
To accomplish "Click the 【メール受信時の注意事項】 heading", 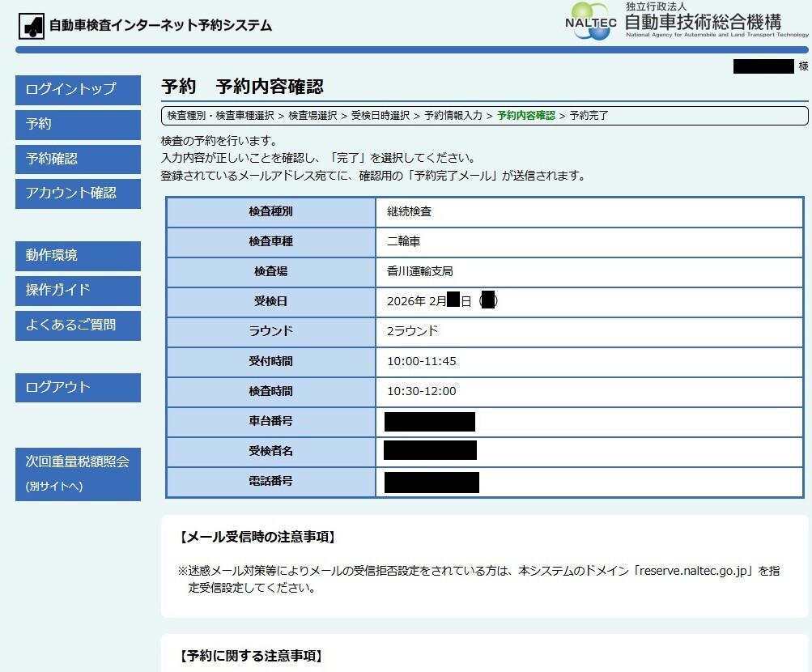I will tap(257, 538).
